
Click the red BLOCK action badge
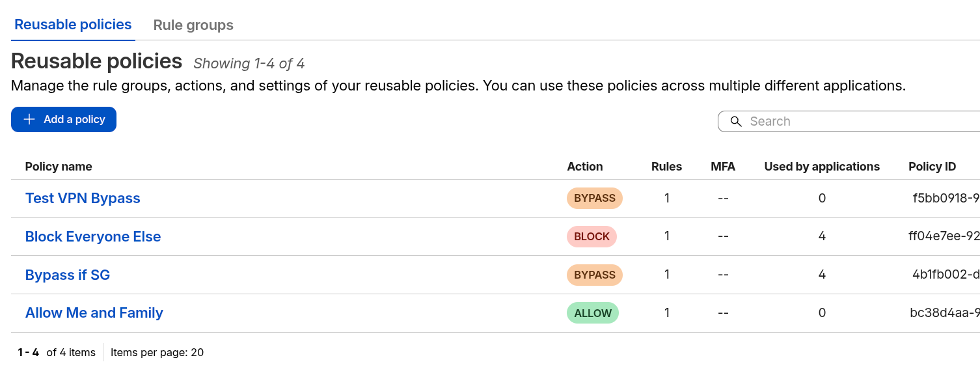[592, 237]
